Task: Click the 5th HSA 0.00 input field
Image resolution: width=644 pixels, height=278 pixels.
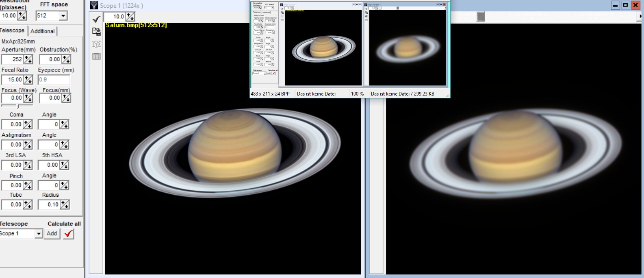Action: 49,165
